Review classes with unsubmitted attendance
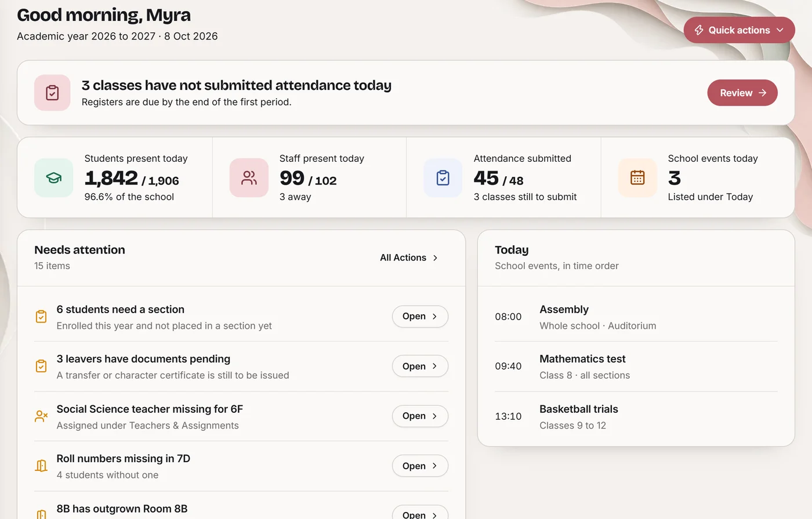The width and height of the screenshot is (812, 519). 742,93
